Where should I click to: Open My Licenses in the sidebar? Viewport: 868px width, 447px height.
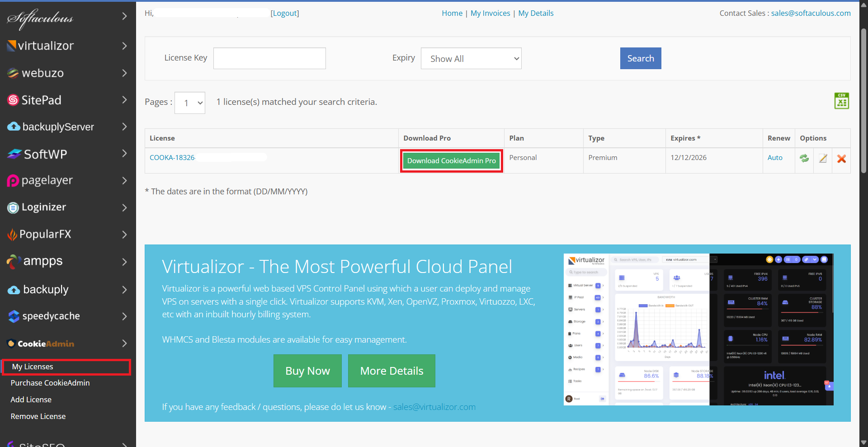tap(33, 367)
